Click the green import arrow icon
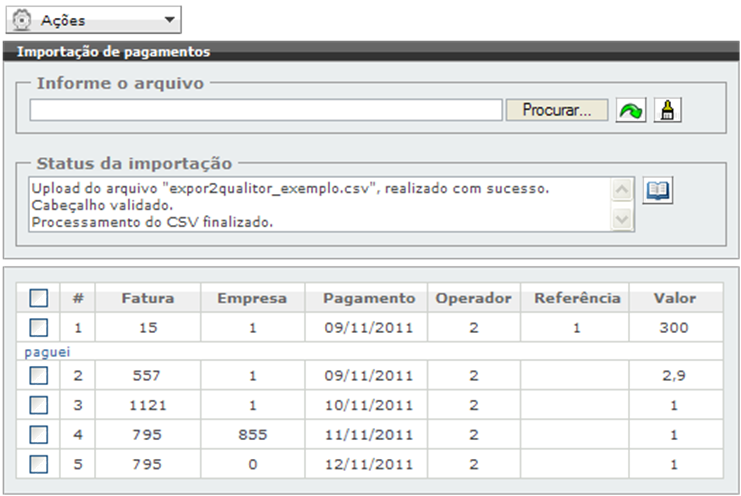741x496 pixels. 630,111
